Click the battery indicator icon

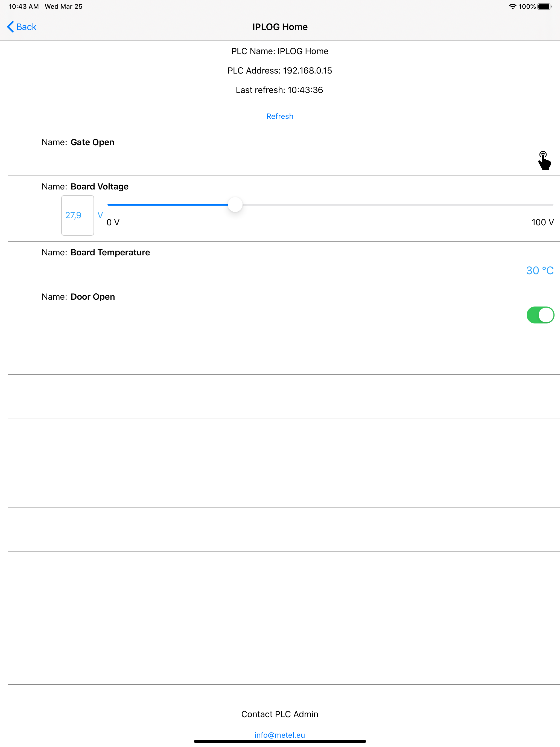(x=544, y=6)
